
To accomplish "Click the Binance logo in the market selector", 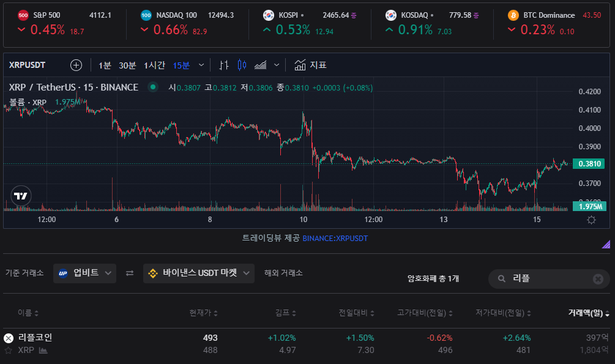I will [x=153, y=273].
